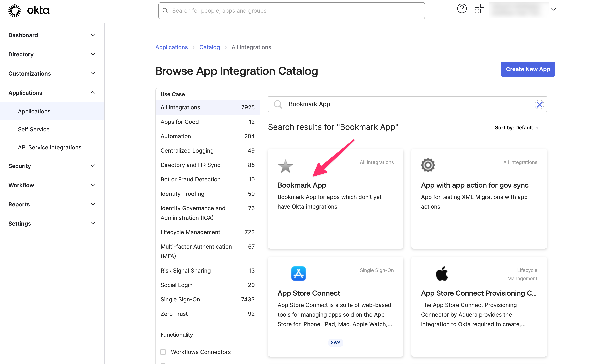Collapse the Applications menu section
The width and height of the screenshot is (606, 364).
93,92
